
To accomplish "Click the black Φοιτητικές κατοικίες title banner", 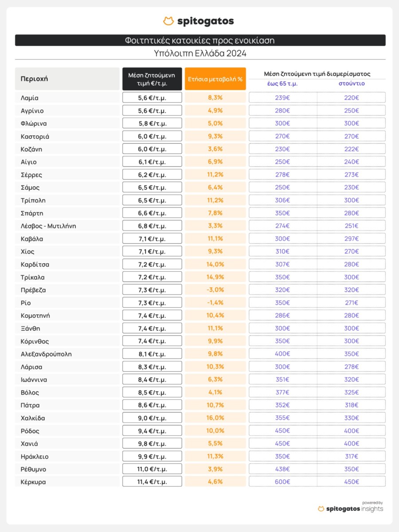I will [x=200, y=40].
